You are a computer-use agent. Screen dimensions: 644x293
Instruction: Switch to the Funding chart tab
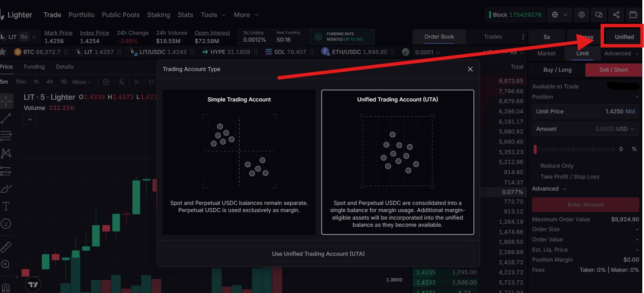pyautogui.click(x=34, y=67)
